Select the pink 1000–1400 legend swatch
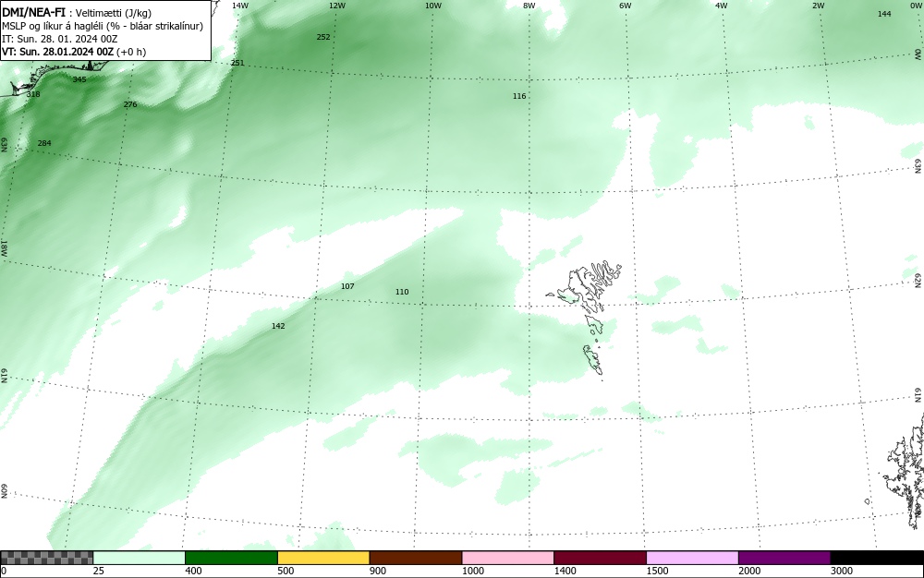 pyautogui.click(x=508, y=558)
